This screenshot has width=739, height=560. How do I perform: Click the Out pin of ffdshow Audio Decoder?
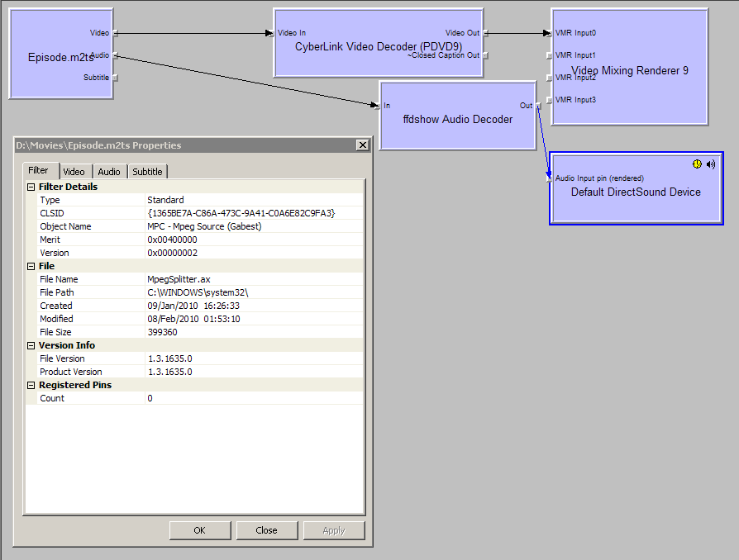(x=539, y=106)
